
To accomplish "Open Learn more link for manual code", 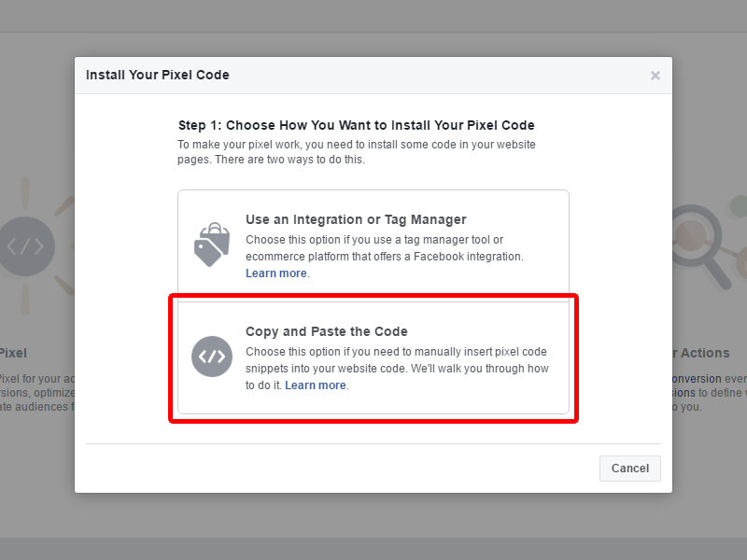I will 316,385.
